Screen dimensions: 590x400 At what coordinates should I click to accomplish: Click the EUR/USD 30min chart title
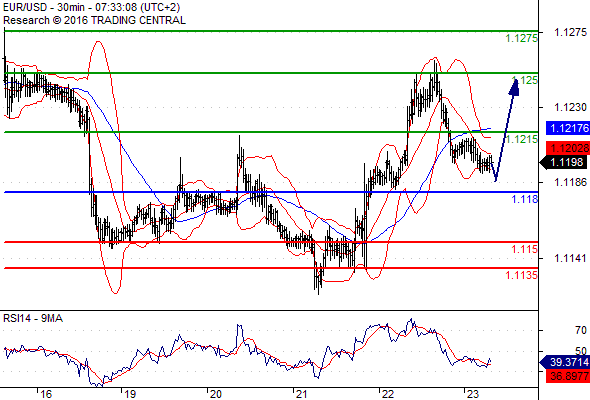(91, 7)
